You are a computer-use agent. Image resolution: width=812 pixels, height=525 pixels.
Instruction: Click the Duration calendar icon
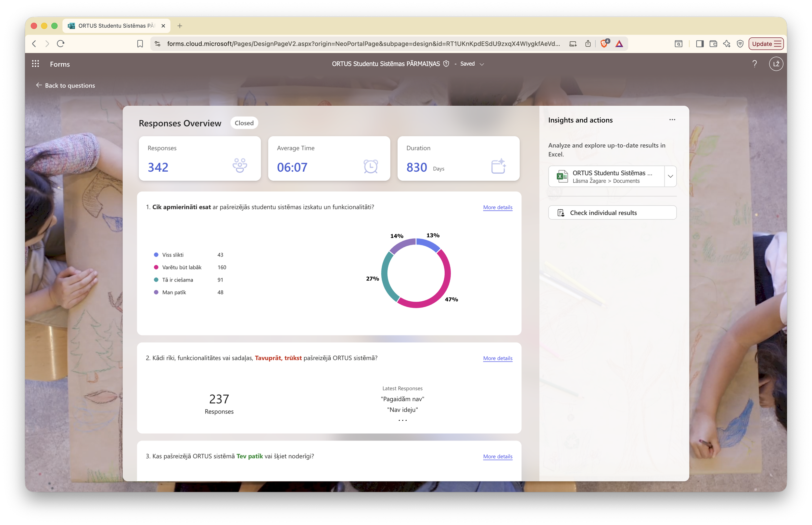(499, 166)
